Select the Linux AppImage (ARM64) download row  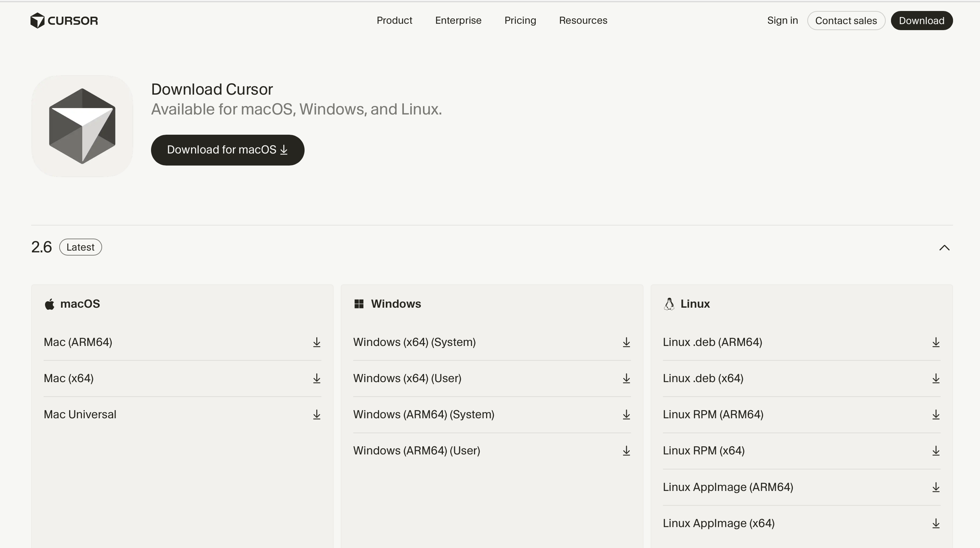point(728,487)
